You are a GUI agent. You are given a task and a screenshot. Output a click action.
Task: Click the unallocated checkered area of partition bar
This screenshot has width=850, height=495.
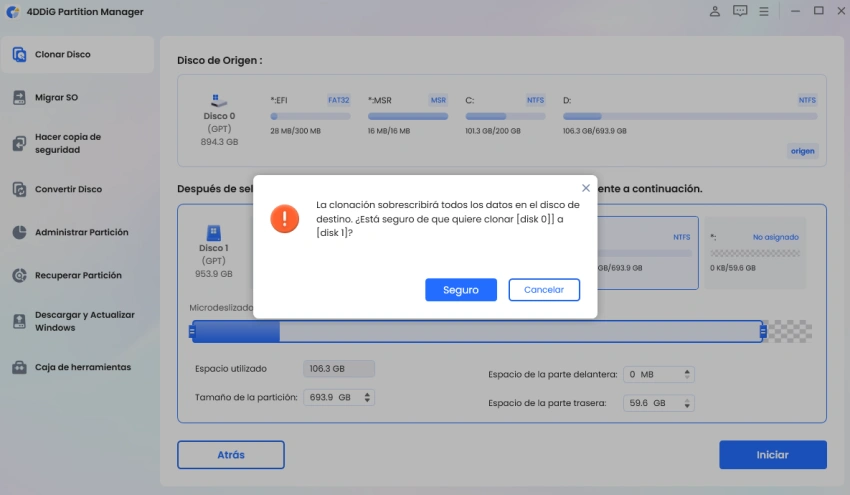coord(789,331)
